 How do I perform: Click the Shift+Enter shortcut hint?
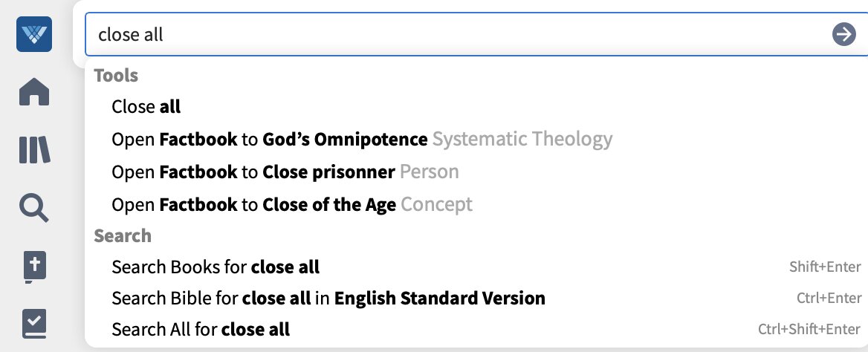[x=826, y=267]
